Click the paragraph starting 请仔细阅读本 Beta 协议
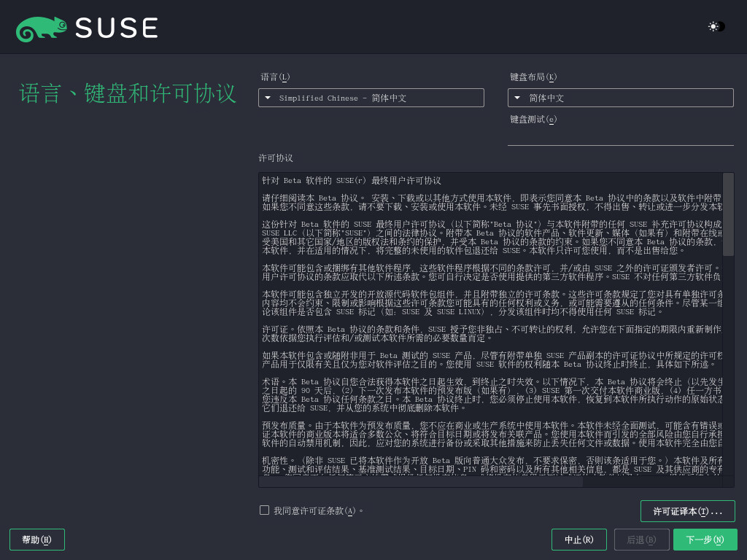Screen dimensions: 747x560 492,203
